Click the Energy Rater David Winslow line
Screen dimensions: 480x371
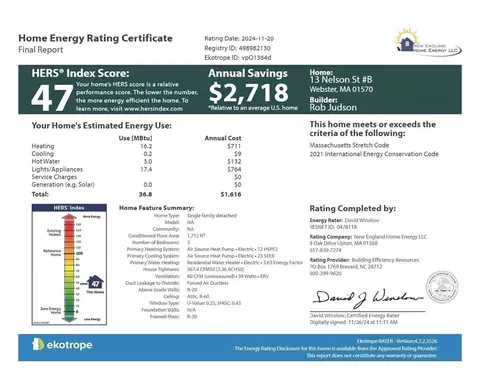344,220
